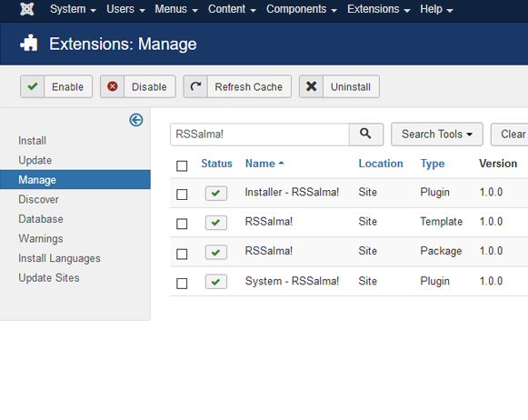Image resolution: width=528 pixels, height=420 pixels.
Task: Open the Components dropdown menu
Action: pos(302,9)
